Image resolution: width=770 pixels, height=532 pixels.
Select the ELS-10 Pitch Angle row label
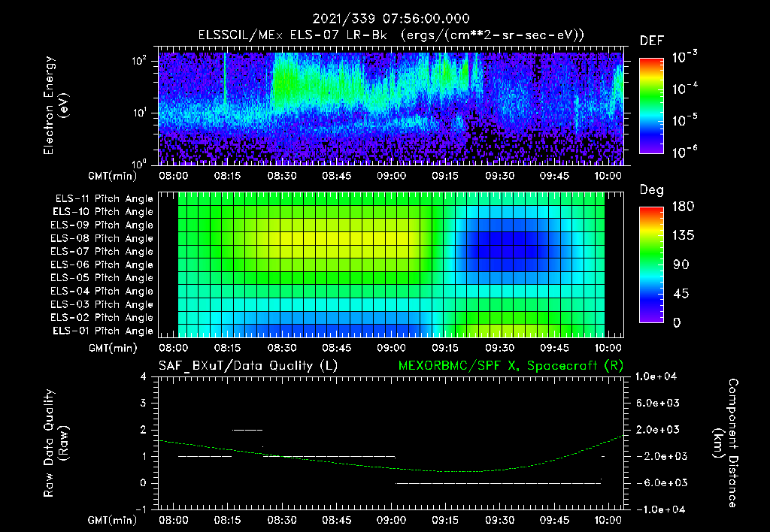click(x=102, y=212)
